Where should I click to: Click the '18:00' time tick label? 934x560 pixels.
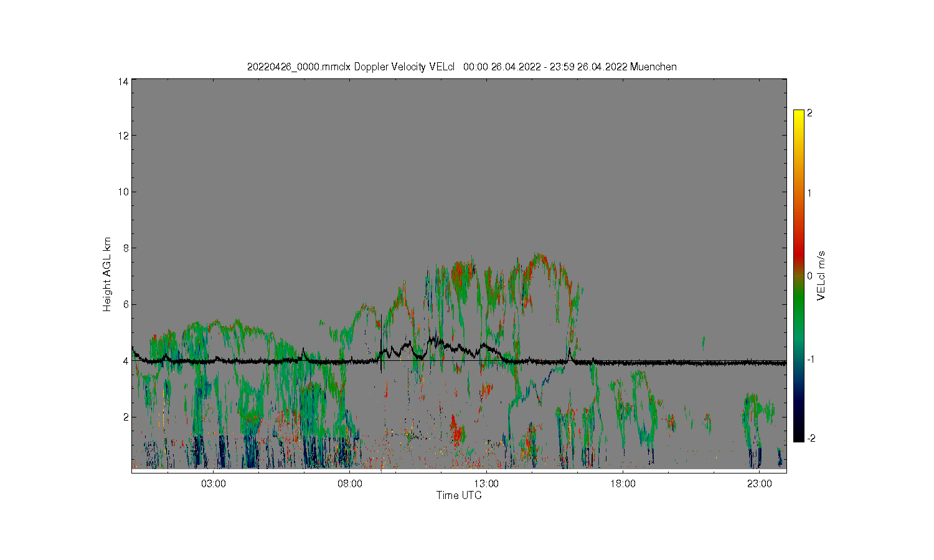[623, 484]
